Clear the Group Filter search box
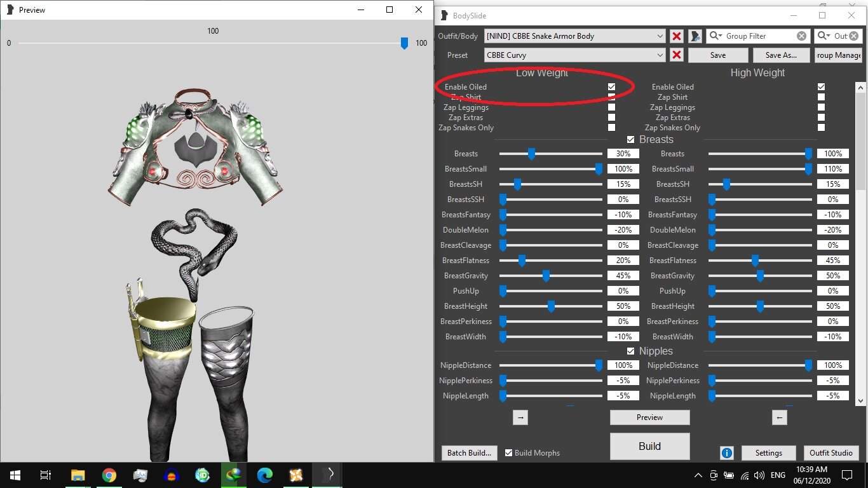 [802, 36]
